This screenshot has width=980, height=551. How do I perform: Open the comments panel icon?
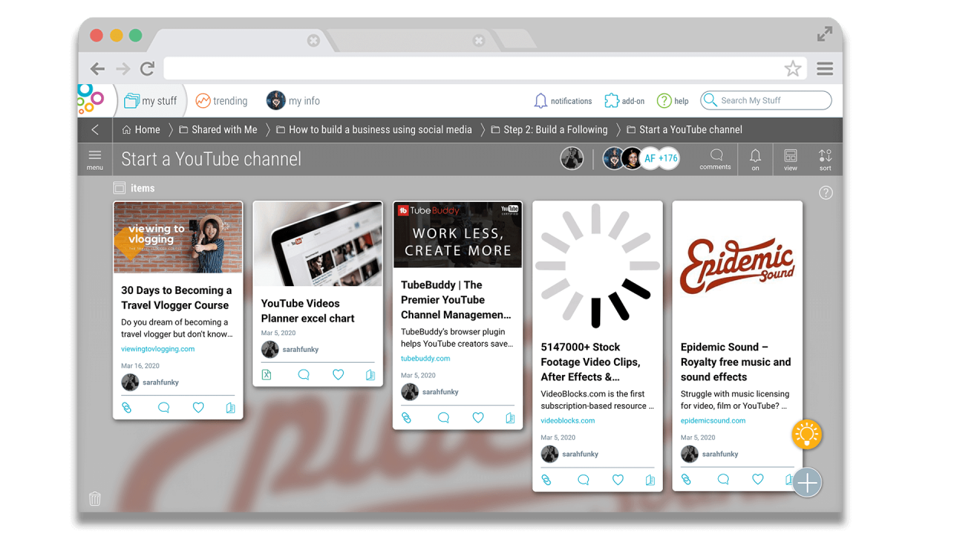714,158
